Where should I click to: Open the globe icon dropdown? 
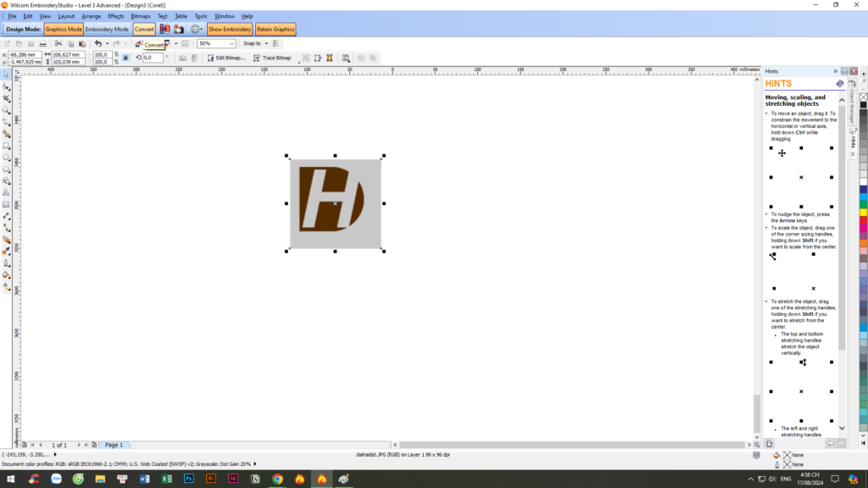coord(202,30)
